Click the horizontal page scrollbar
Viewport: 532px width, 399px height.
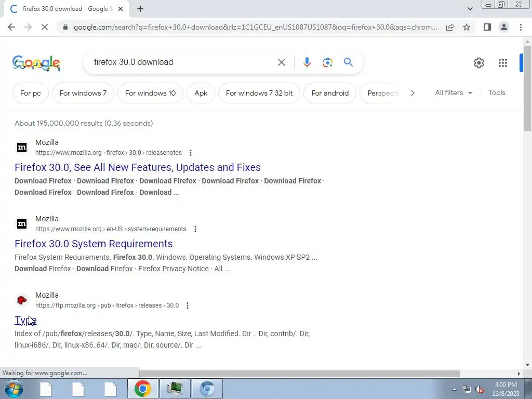click(x=299, y=374)
